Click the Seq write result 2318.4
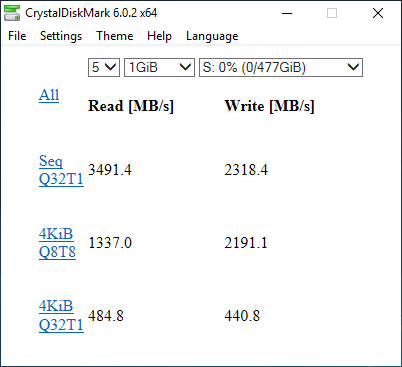This screenshot has width=402, height=367. [x=246, y=170]
